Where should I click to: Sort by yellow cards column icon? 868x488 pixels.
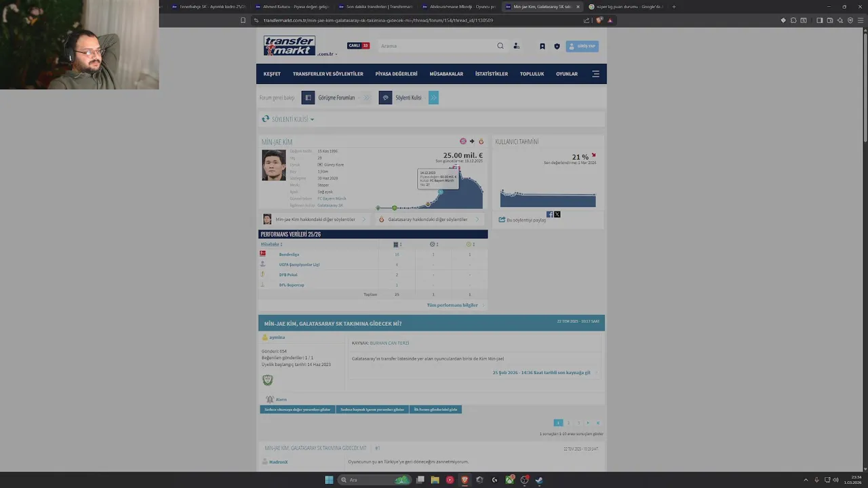click(x=470, y=244)
